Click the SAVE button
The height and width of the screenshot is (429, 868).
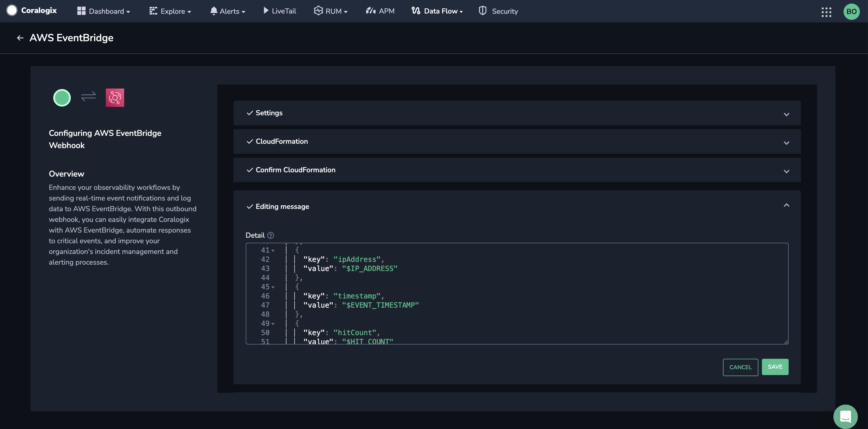(x=775, y=367)
